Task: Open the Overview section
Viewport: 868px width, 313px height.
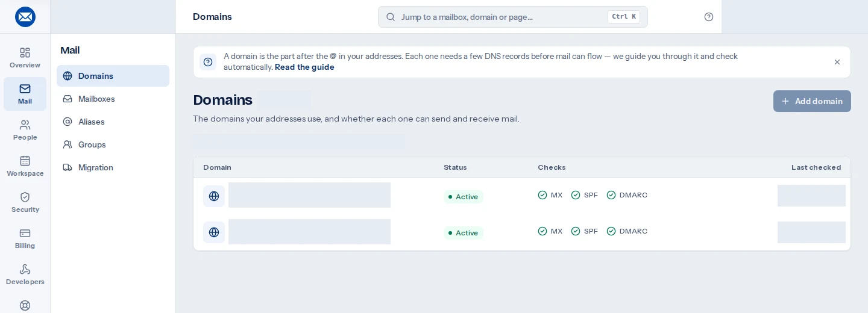Action: (x=25, y=58)
